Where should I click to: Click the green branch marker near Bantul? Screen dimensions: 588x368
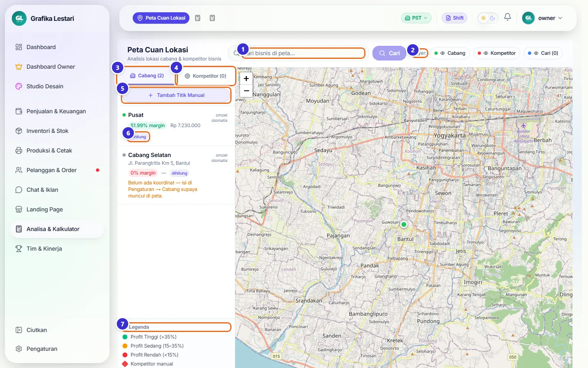[404, 224]
